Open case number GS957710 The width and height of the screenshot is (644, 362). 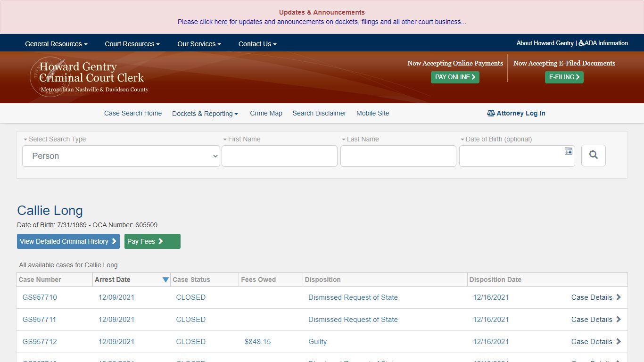pyautogui.click(x=40, y=297)
